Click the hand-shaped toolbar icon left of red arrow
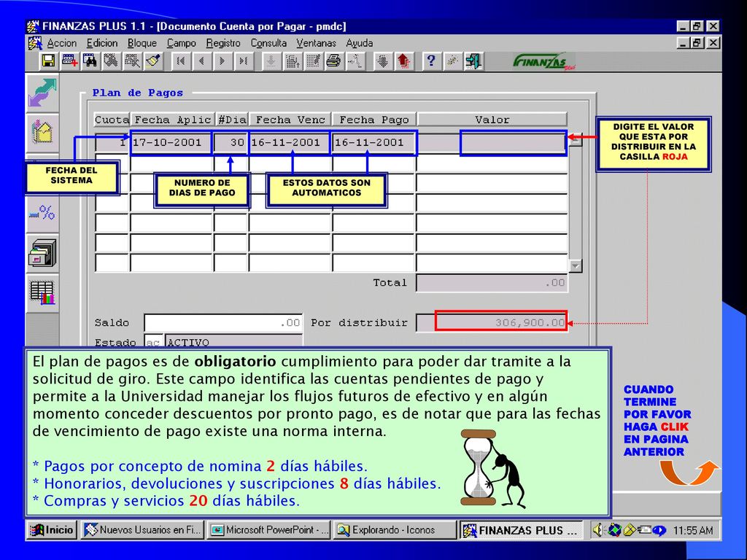 [x=382, y=61]
